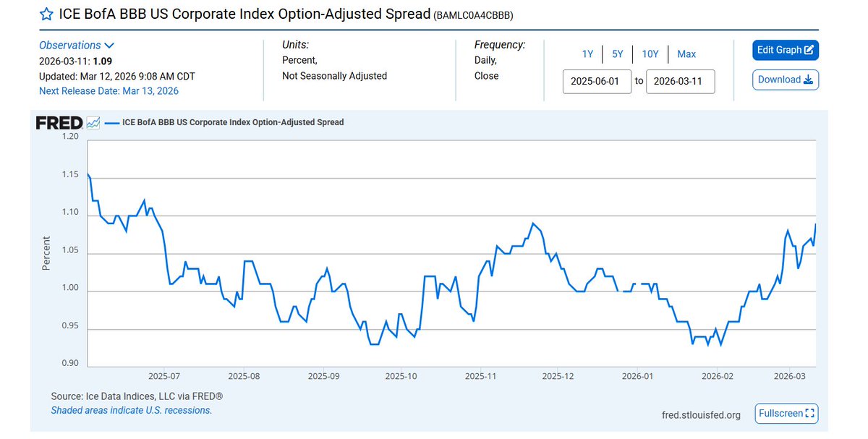The height and width of the screenshot is (439, 868).
Task: Click the Frequency: label
Action: click(500, 45)
